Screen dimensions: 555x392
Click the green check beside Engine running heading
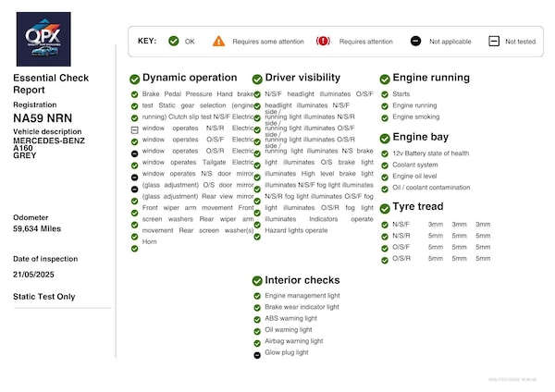click(385, 79)
